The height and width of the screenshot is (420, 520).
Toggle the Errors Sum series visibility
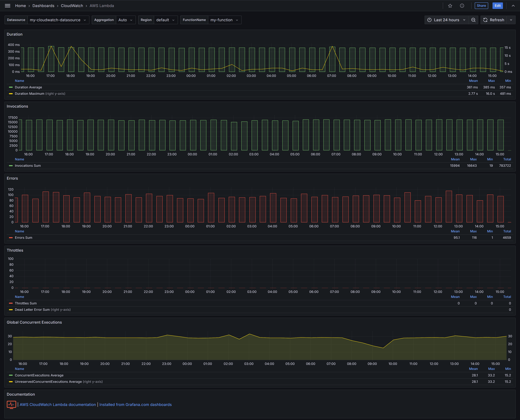coord(24,237)
